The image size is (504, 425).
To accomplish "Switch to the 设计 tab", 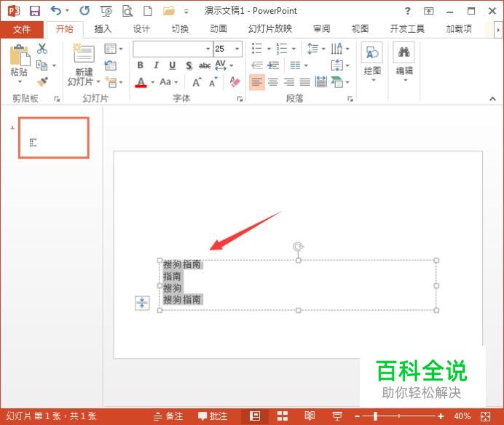I will (x=141, y=29).
